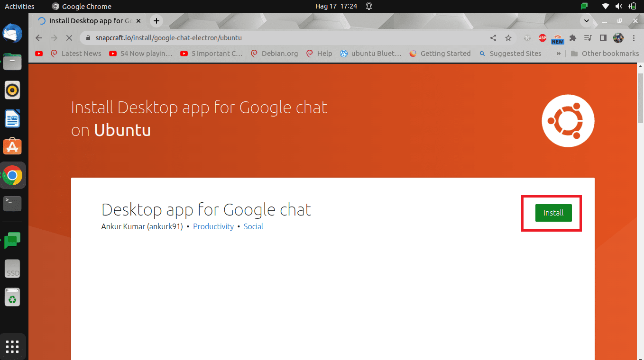Stop loading the page

69,38
